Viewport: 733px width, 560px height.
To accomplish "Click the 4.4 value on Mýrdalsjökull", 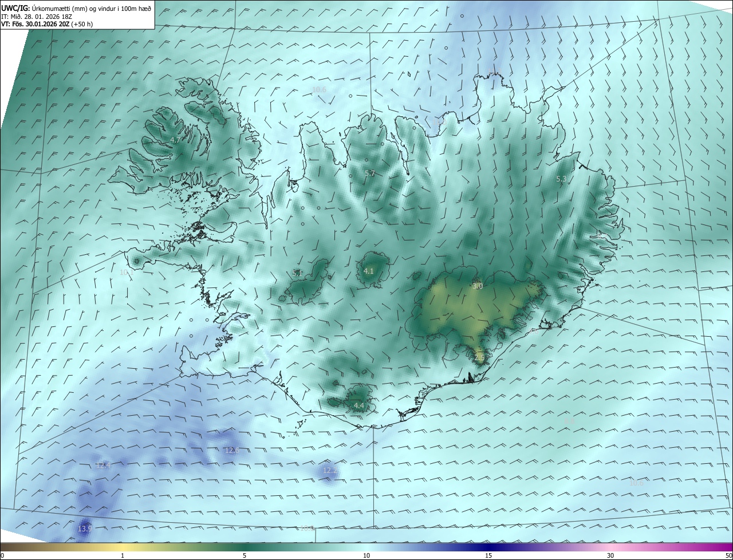I will coord(359,405).
